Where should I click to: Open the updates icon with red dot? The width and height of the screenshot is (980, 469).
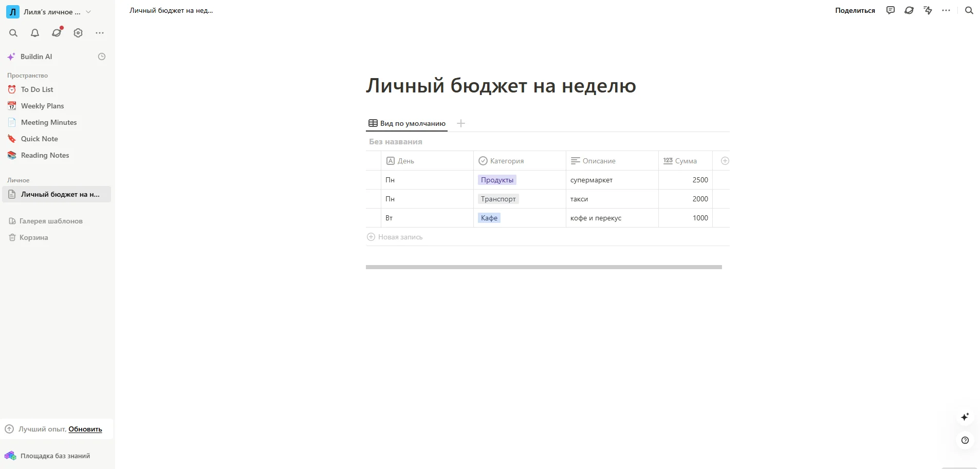point(57,32)
